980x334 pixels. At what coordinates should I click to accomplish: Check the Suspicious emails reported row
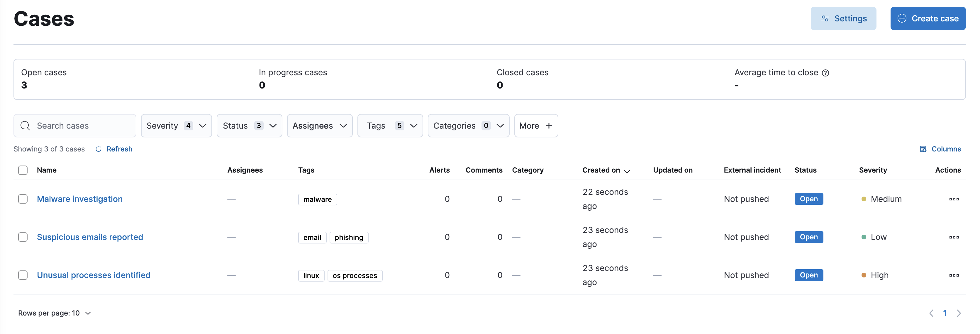click(x=23, y=237)
